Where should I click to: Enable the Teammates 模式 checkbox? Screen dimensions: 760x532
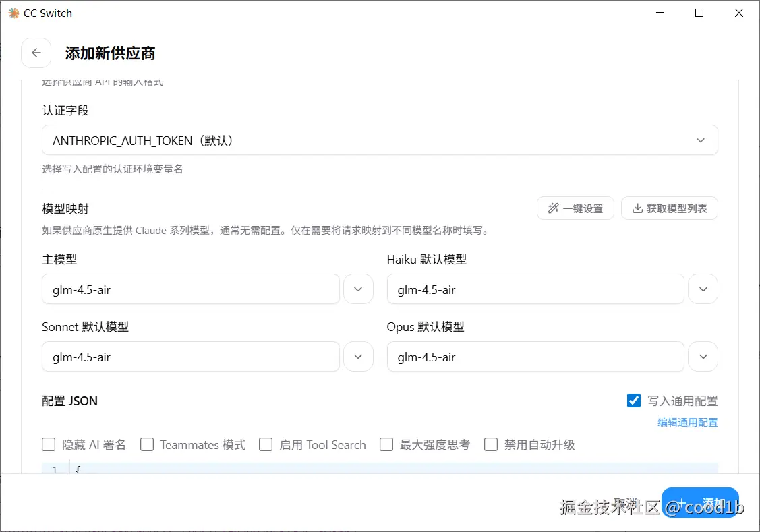click(147, 444)
